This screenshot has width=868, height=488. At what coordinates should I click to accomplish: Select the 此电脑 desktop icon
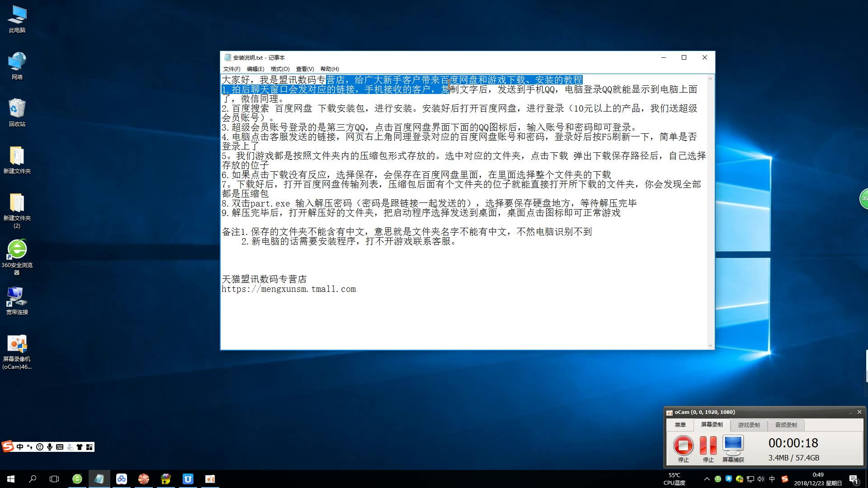click(17, 19)
